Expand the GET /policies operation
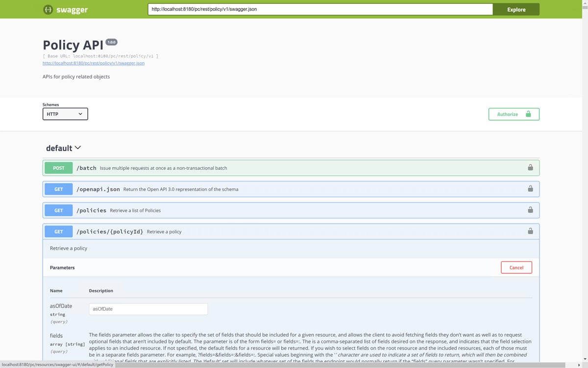Viewport: 588px width, 368px height. (291, 210)
